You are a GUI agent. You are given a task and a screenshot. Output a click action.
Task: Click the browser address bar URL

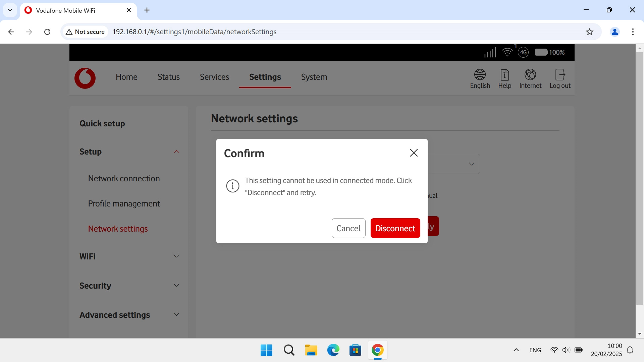tap(194, 32)
